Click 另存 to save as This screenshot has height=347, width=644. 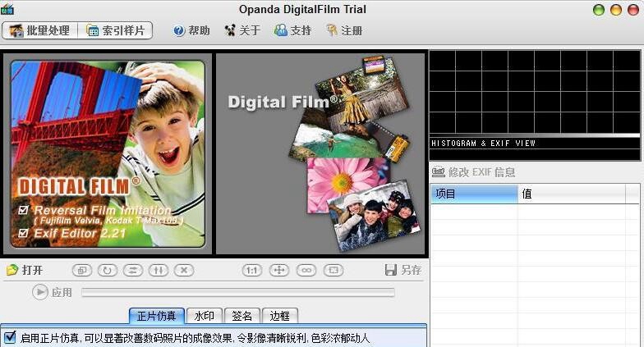pos(403,270)
